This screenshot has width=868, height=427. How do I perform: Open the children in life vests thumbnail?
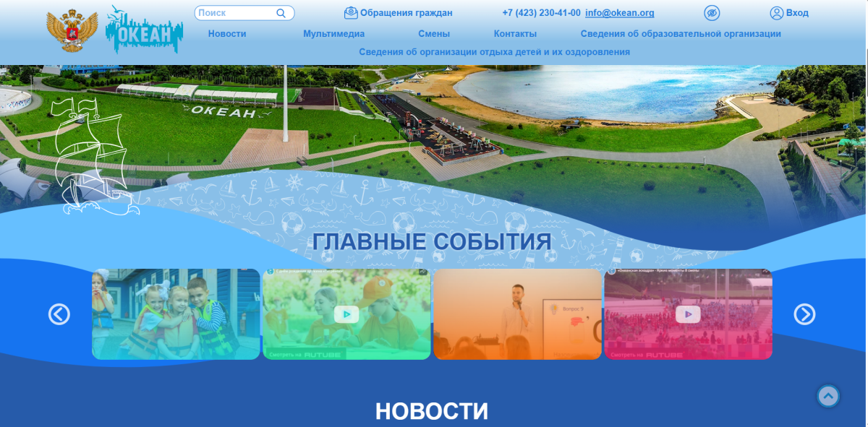176,314
